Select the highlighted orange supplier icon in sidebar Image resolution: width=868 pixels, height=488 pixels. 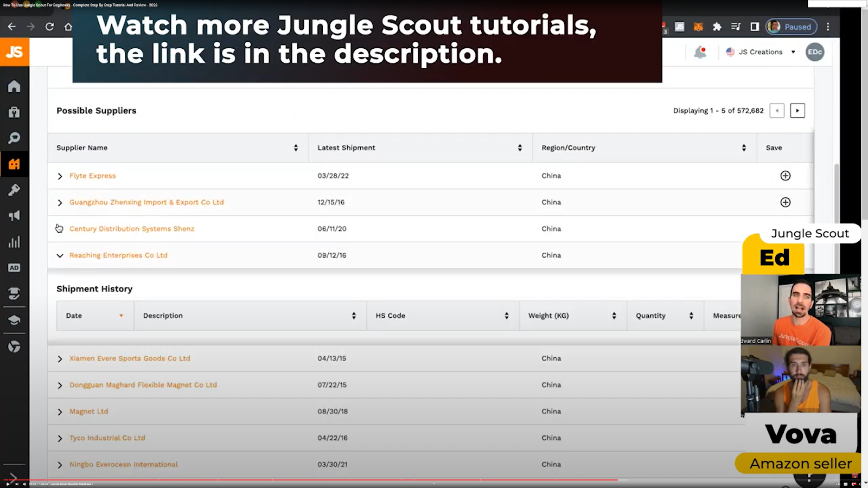tap(14, 164)
